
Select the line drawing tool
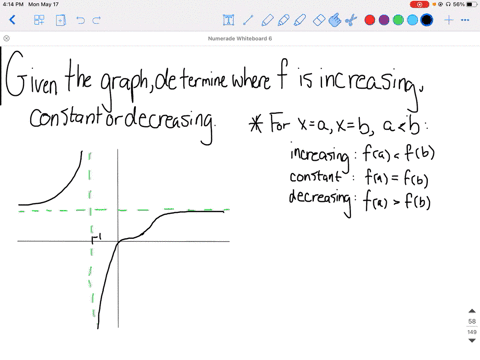[248, 20]
